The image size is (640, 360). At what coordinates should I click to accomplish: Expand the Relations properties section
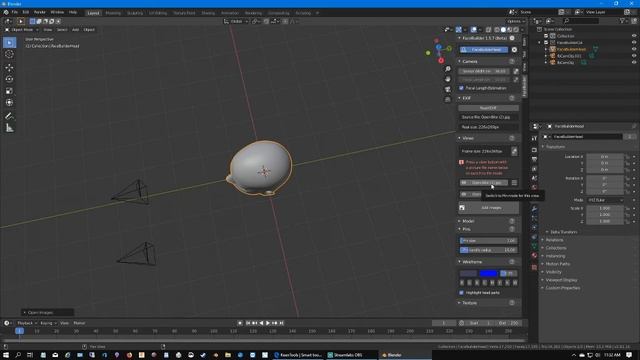pos(553,240)
